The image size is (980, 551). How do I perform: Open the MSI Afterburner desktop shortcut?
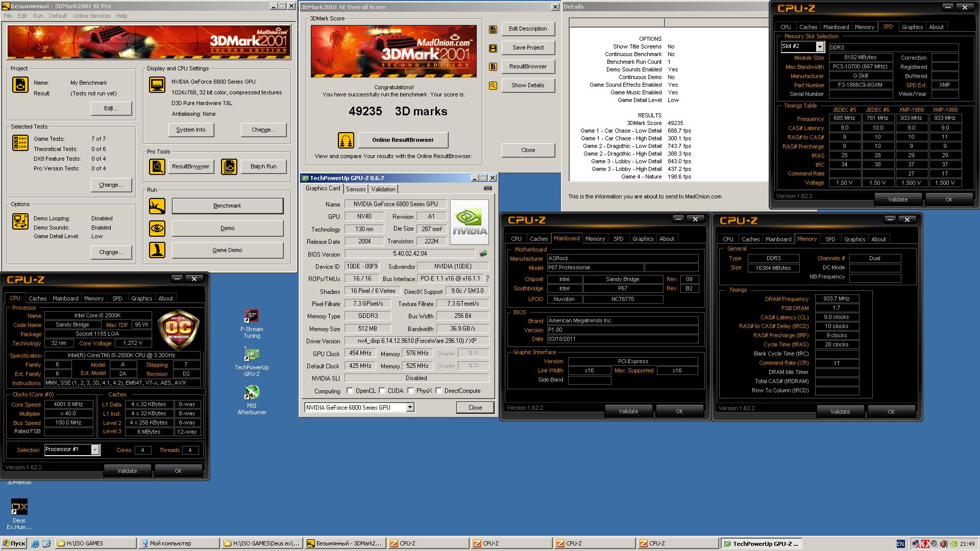[252, 399]
